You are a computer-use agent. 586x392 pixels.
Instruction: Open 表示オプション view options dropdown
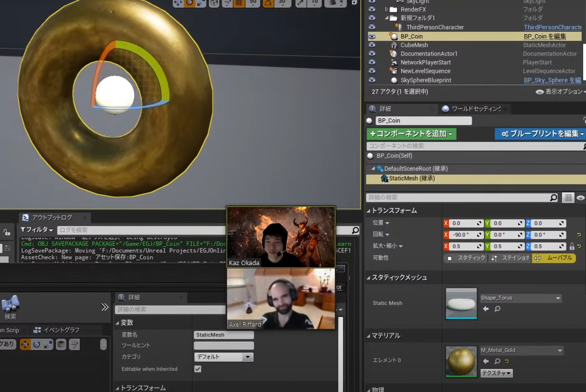tap(560, 92)
